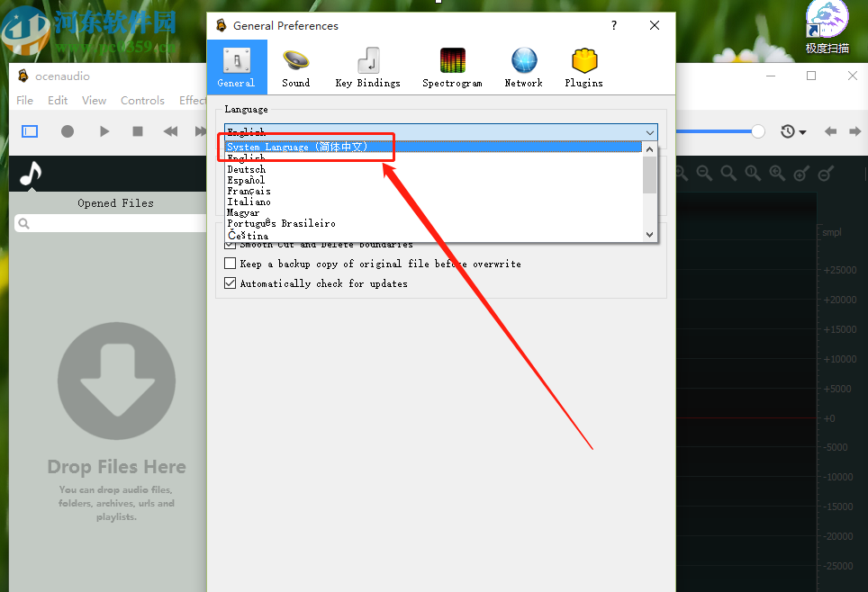Image resolution: width=868 pixels, height=592 pixels.
Task: Choose Magyar from the language list
Action: pyautogui.click(x=434, y=212)
